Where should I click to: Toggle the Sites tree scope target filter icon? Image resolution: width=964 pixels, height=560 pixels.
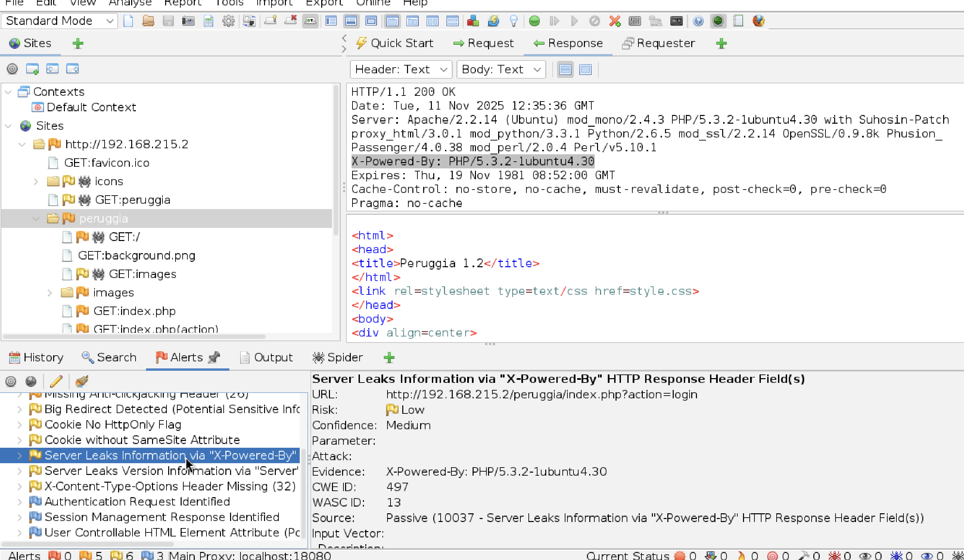12,69
